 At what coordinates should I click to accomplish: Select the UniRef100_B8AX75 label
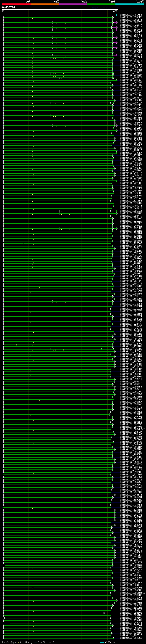coord(131,55)
